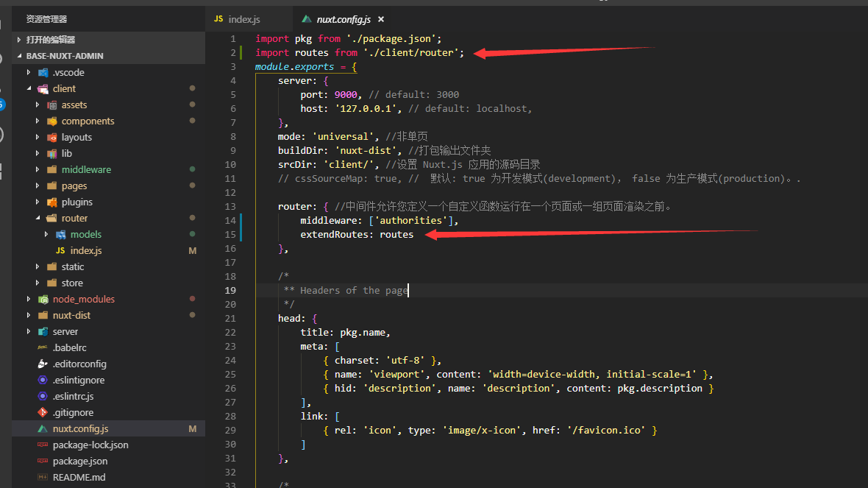Expand the 打开的编辑器 section
This screenshot has height=488, width=868.
[18, 39]
